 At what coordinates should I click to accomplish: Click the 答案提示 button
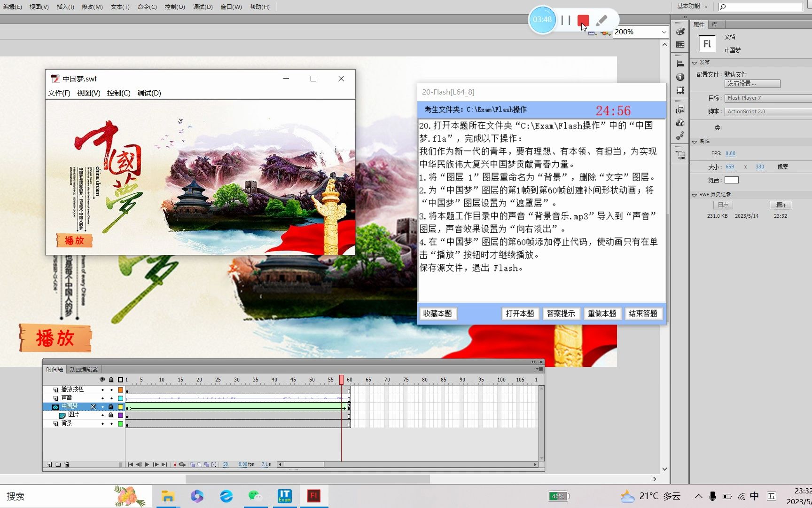click(561, 314)
